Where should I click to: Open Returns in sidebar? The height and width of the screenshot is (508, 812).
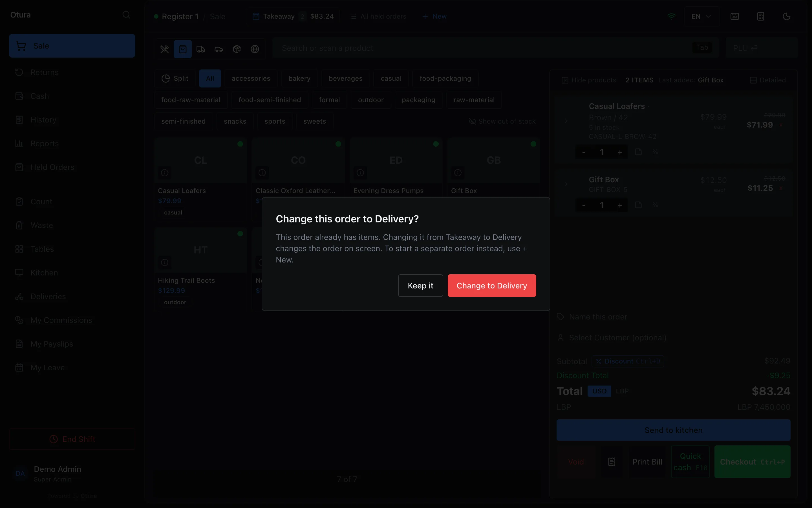pos(72,73)
